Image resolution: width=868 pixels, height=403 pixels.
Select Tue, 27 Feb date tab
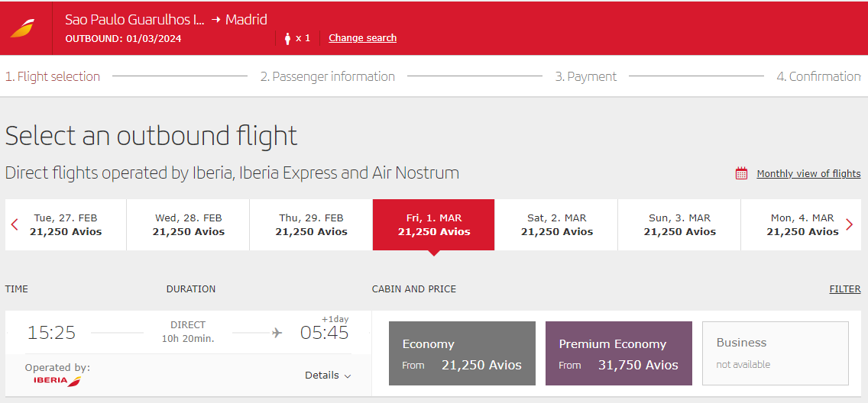(x=66, y=224)
